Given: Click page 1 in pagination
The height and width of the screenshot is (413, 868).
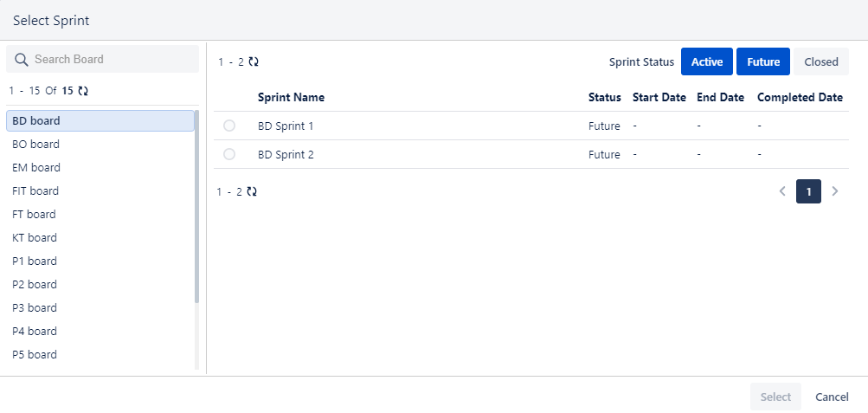Looking at the screenshot, I should [x=808, y=191].
